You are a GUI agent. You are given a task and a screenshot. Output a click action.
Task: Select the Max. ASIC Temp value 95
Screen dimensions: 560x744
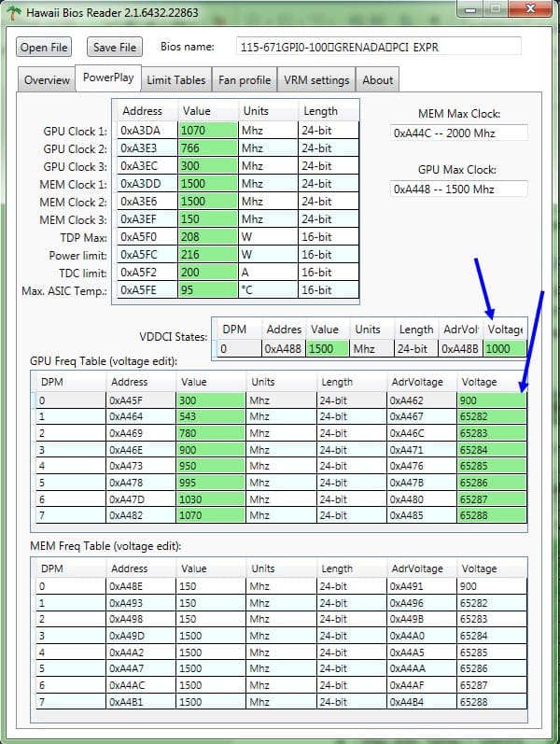pos(208,290)
